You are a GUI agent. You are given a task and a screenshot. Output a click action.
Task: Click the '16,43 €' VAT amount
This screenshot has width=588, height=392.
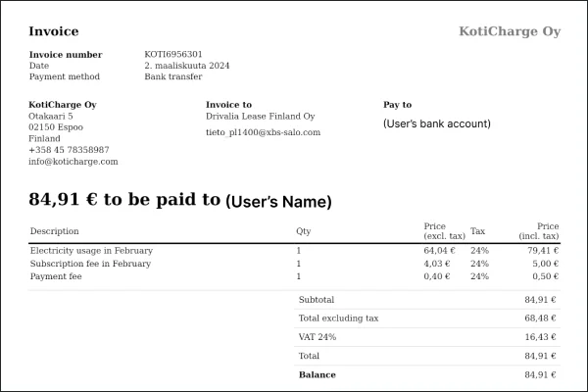(x=540, y=337)
